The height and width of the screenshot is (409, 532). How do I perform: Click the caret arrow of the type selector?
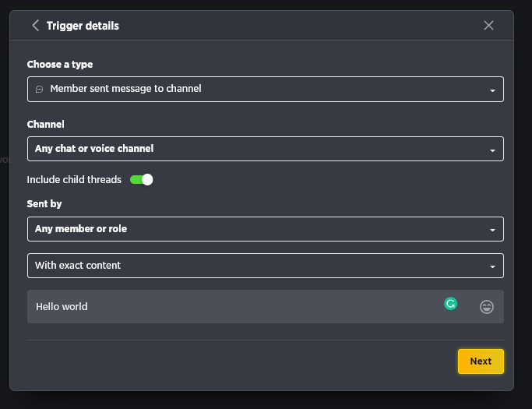(492, 90)
